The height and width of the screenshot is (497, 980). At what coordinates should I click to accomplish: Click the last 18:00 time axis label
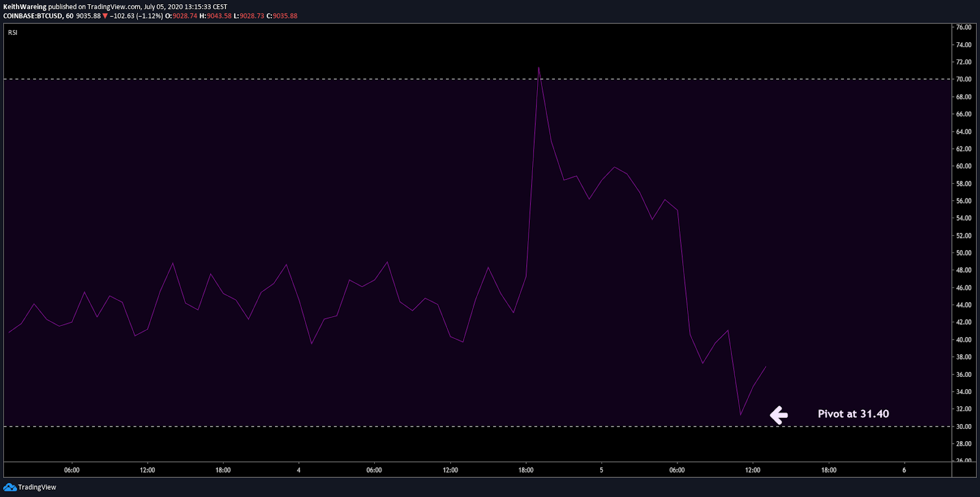829,470
